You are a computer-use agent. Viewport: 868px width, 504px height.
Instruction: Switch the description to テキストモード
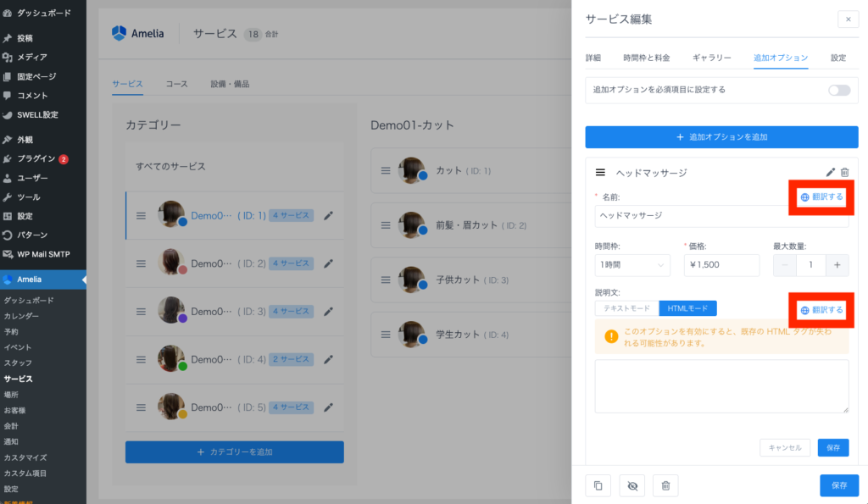[x=626, y=308]
